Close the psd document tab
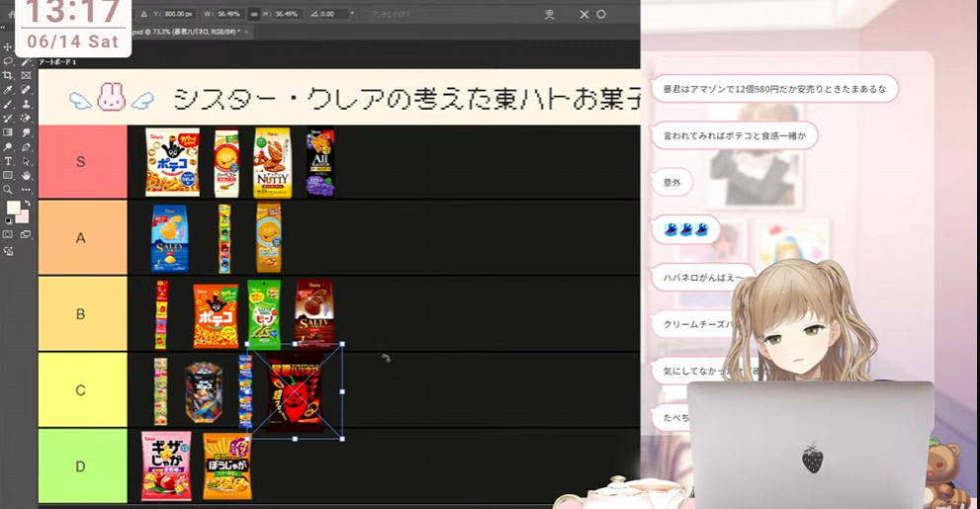This screenshot has height=509, width=980. (246, 32)
